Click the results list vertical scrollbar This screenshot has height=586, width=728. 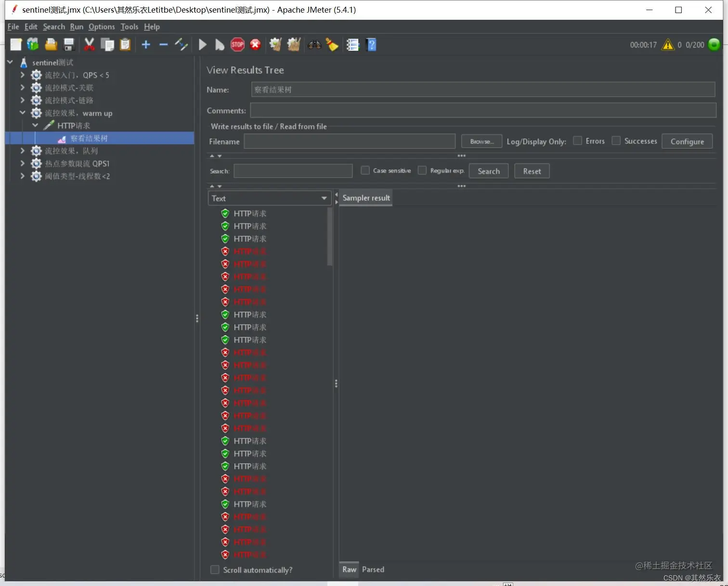[330, 237]
